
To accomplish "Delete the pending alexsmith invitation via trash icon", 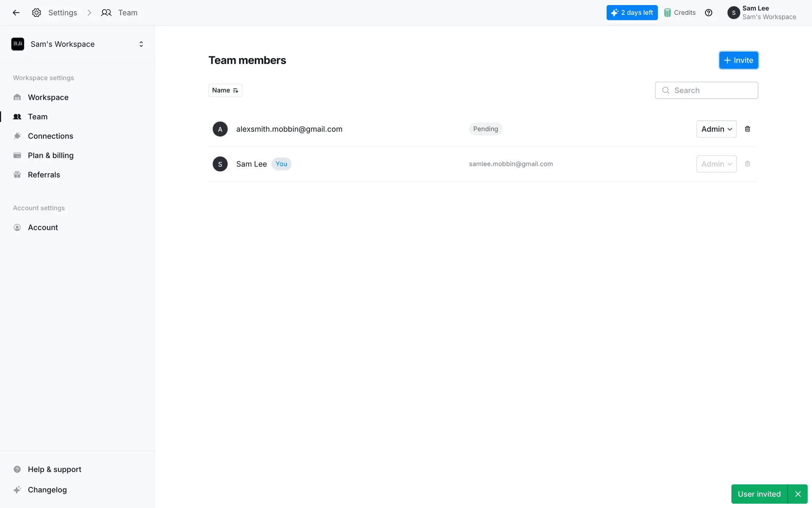I will pos(747,129).
